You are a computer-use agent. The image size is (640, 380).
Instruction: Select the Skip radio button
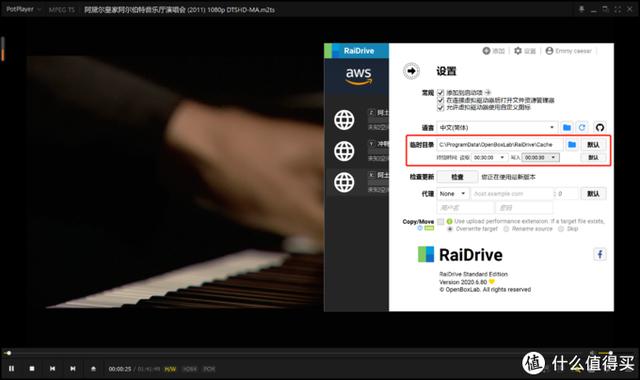[561, 229]
